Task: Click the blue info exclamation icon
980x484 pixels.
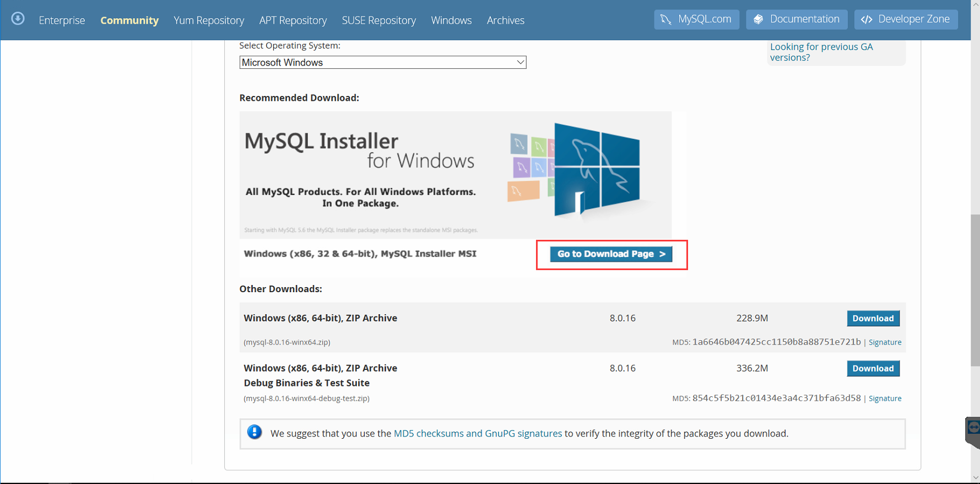Action: pos(255,432)
